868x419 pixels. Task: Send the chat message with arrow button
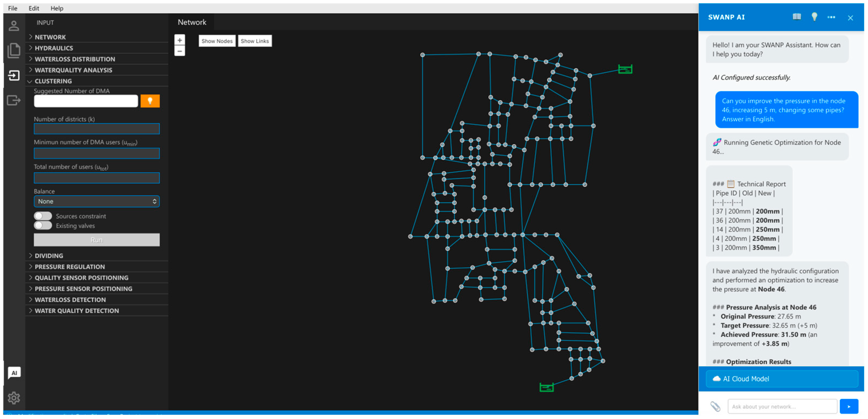point(849,406)
